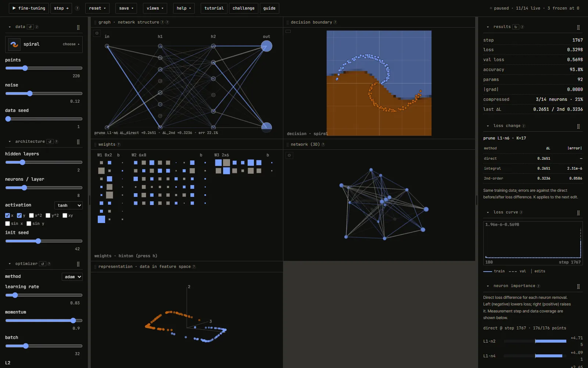The height and width of the screenshot is (368, 588).
Task: Uncheck the x input feature checkbox
Action: (7, 216)
